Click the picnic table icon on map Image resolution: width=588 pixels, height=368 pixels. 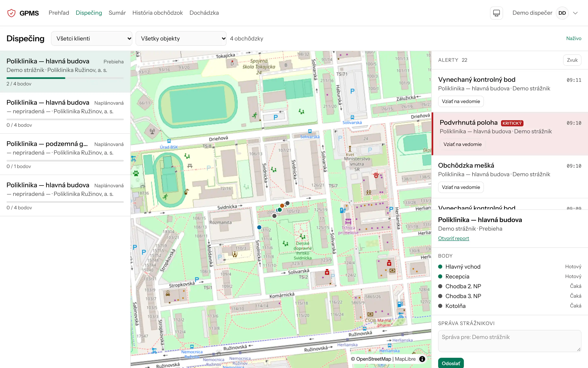pos(190,166)
